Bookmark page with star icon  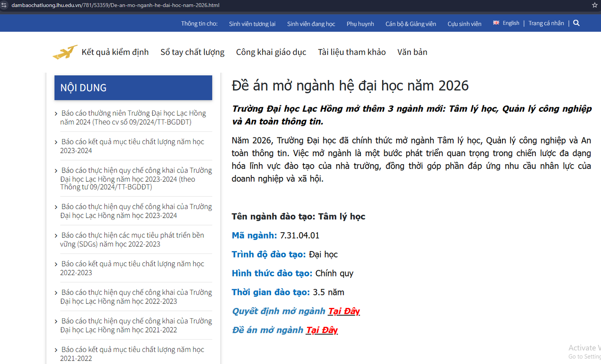tap(595, 5)
